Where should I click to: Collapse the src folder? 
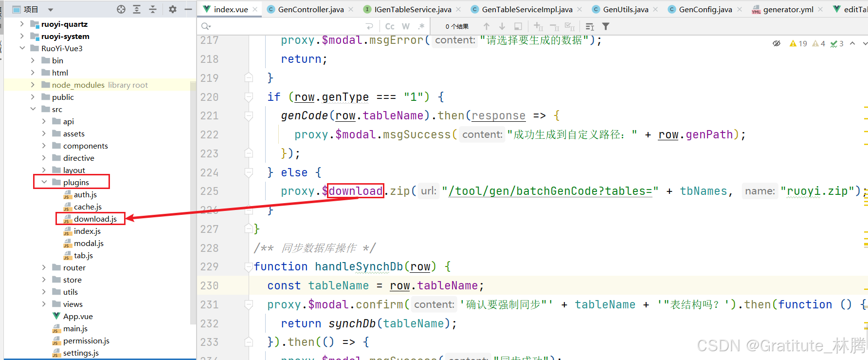point(33,109)
